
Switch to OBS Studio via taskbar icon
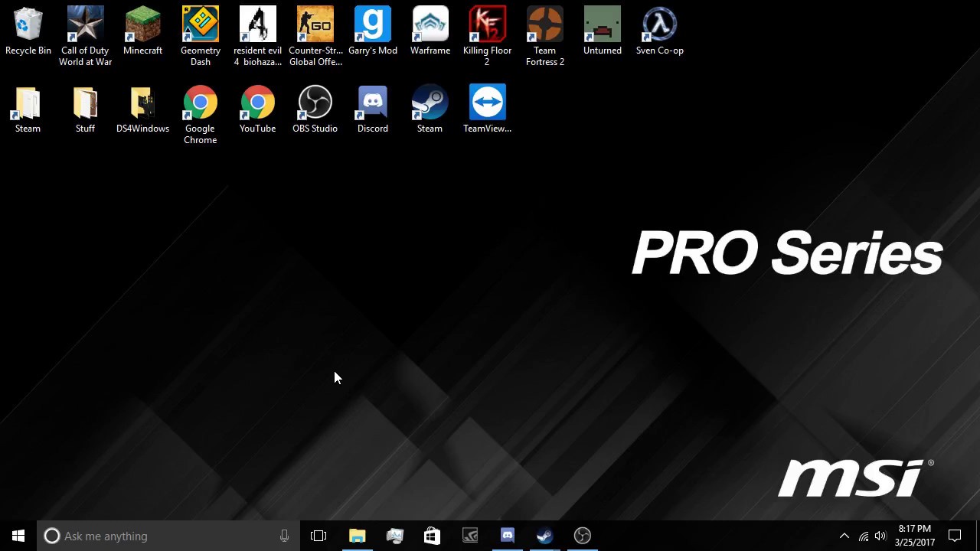tap(582, 536)
